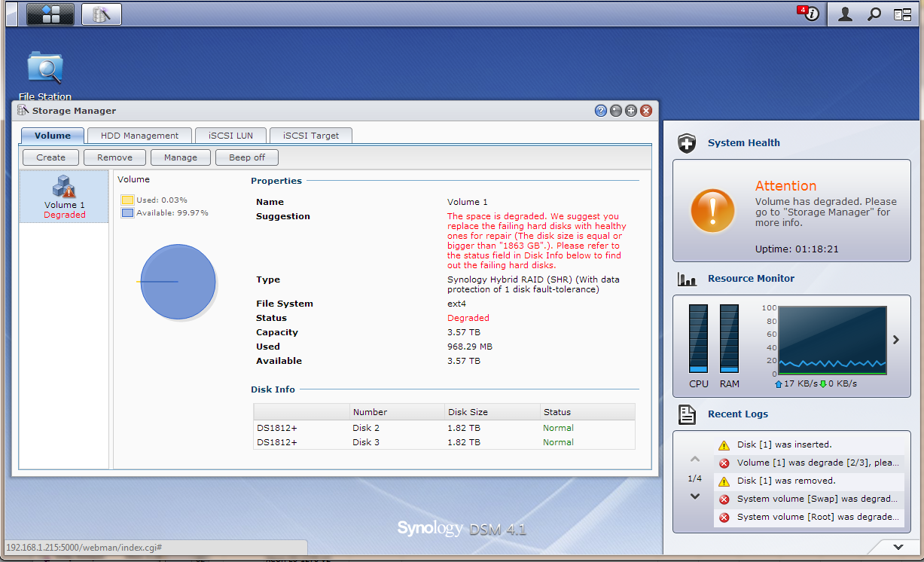Click the Beep off button

tap(247, 157)
